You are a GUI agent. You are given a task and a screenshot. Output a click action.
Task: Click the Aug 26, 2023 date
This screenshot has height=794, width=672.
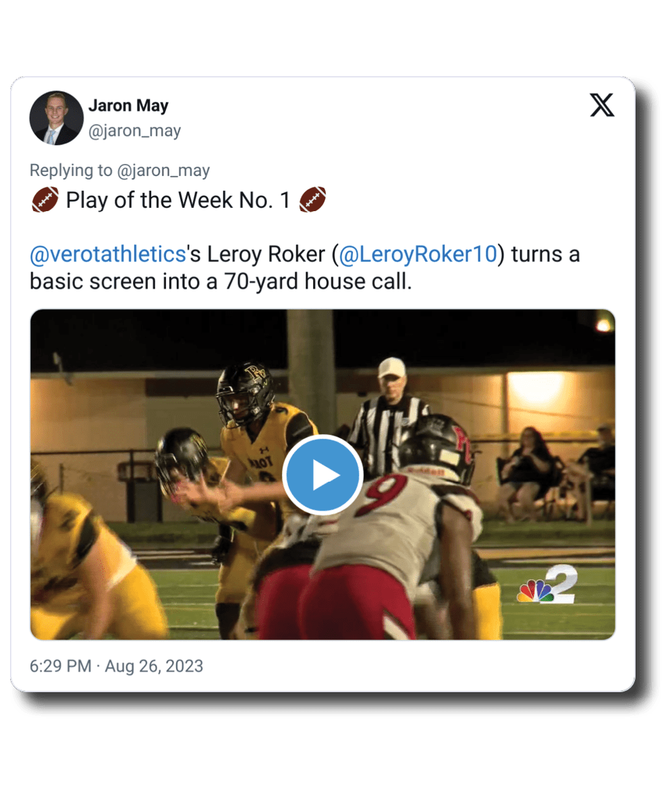[x=154, y=665]
